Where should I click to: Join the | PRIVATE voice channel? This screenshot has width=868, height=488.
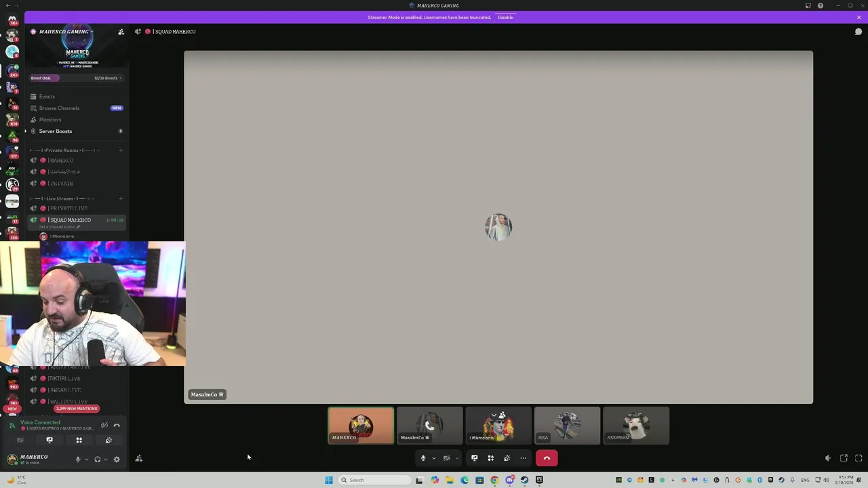point(77,184)
